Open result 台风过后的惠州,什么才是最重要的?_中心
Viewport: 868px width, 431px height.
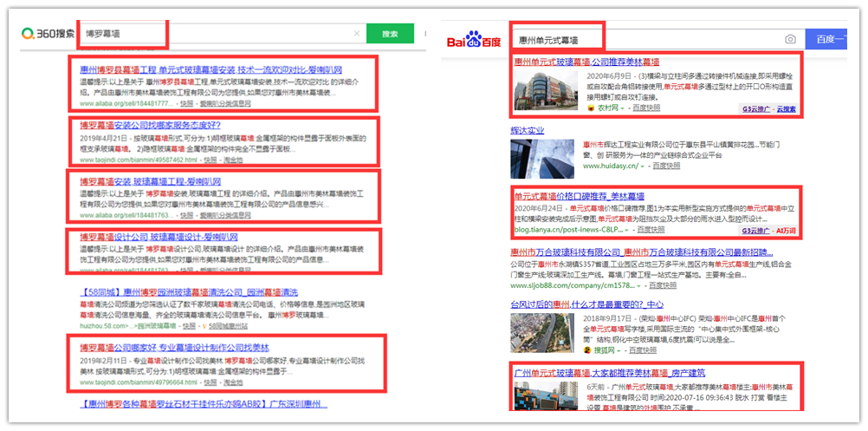[586, 304]
